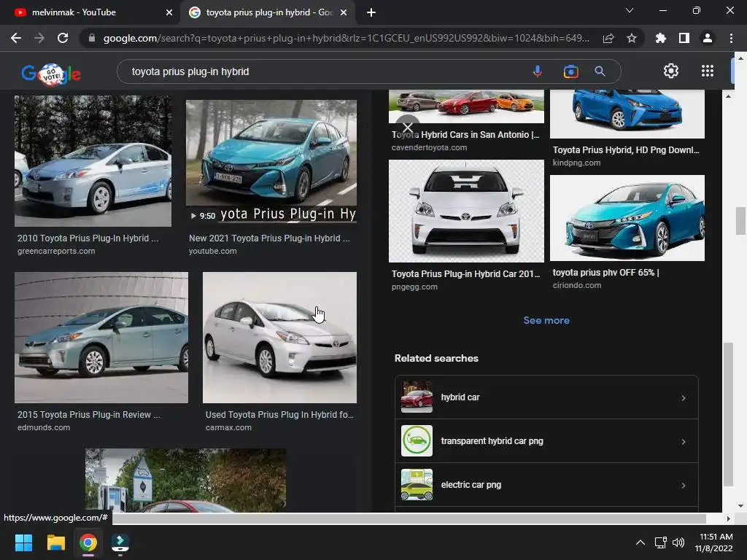Click the carmax.com source link
The image size is (747, 560).
pyautogui.click(x=228, y=427)
